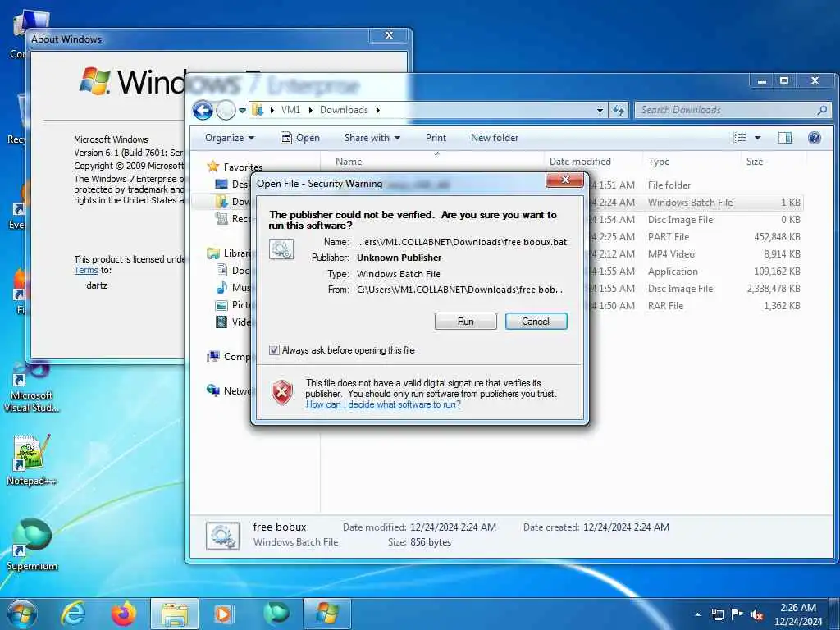
Task: Open the Action Center flag icon
Action: coord(737,614)
